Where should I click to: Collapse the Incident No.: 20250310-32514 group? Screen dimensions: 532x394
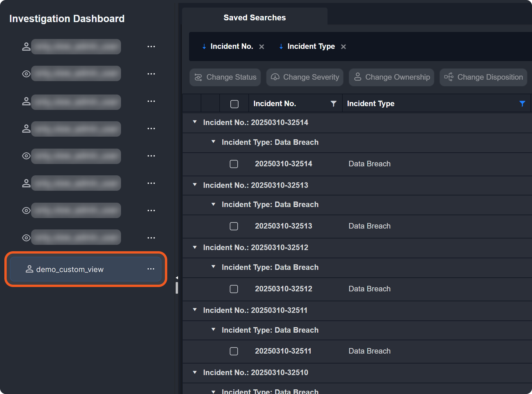pyautogui.click(x=195, y=122)
